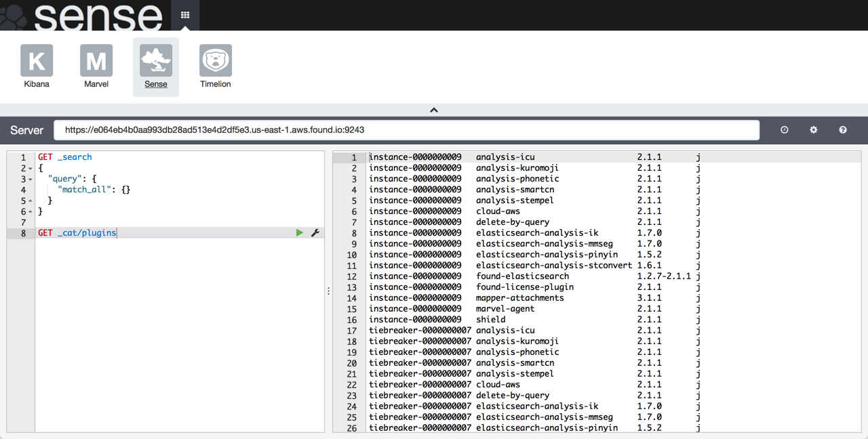Collapse the query fold arrow on line 3
This screenshot has width=868, height=439.
(x=31, y=180)
